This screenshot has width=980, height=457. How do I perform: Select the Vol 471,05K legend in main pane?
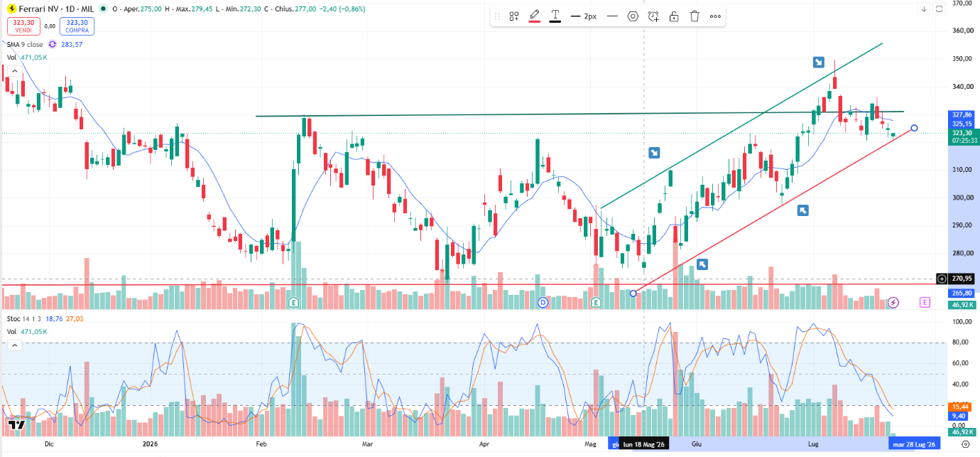point(27,57)
